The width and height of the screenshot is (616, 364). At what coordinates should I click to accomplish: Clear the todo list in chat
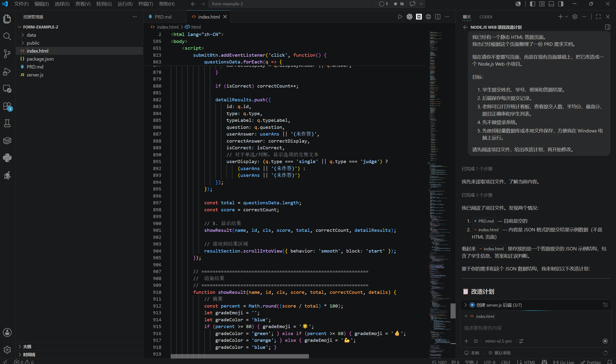point(605,305)
